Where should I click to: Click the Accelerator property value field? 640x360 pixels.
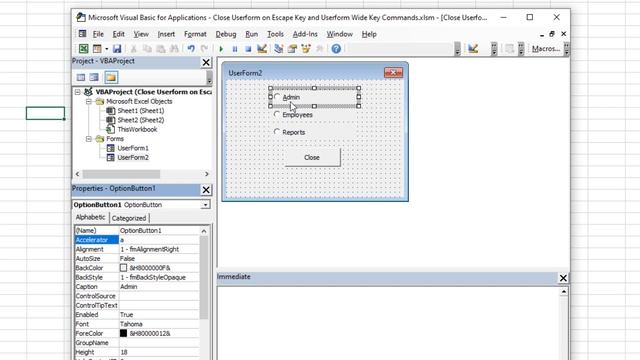point(159,240)
